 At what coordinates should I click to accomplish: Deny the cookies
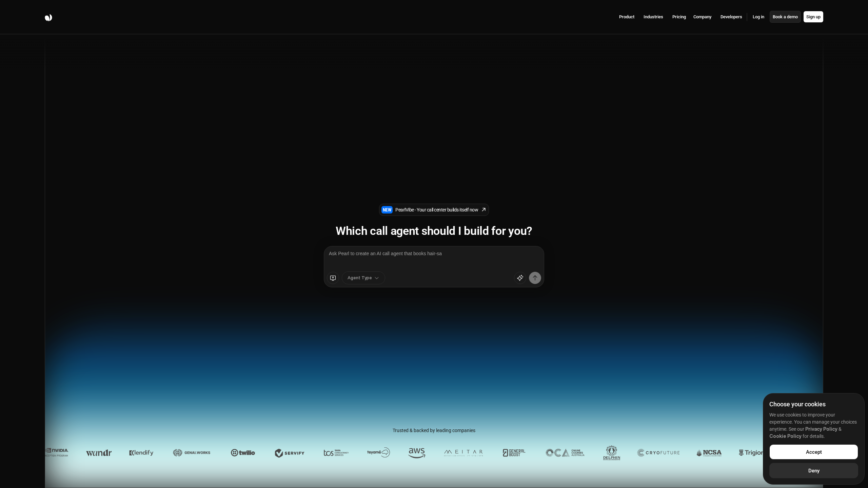tap(813, 471)
